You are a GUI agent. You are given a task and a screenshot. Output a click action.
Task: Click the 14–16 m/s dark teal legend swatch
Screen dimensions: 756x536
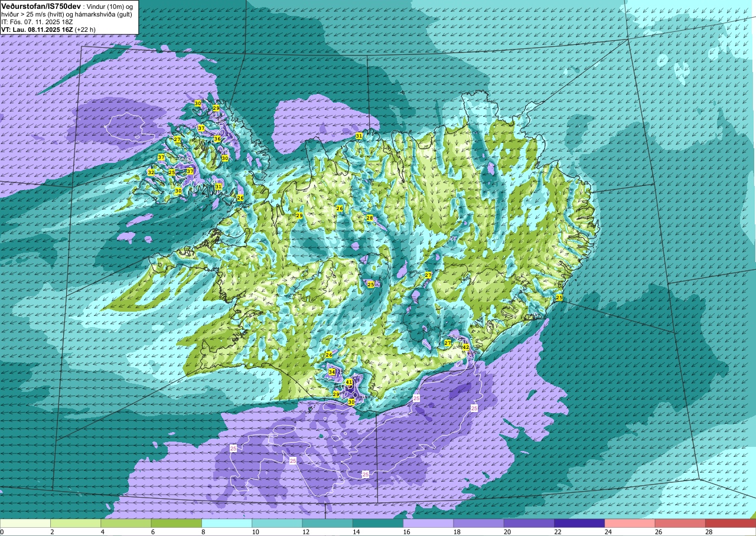(x=378, y=523)
